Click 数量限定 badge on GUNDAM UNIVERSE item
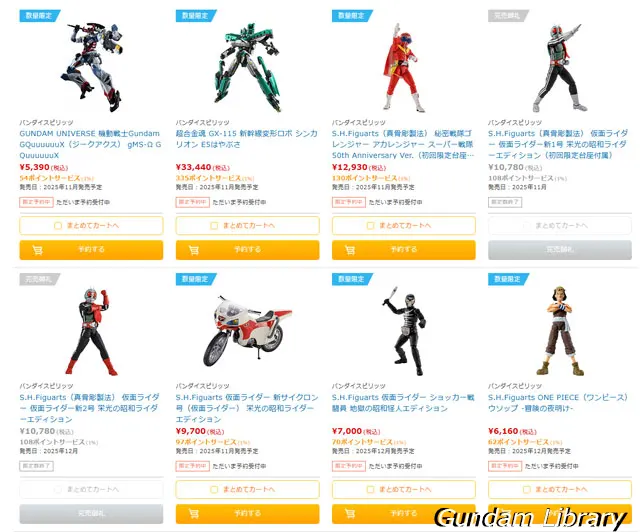The image size is (640, 532). pos(40,16)
